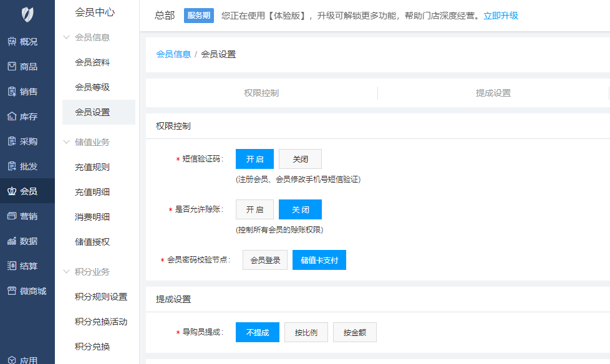Screen dimensions: 610x364
Task: Collapse the 储值业务 menu group
Action: 67,142
